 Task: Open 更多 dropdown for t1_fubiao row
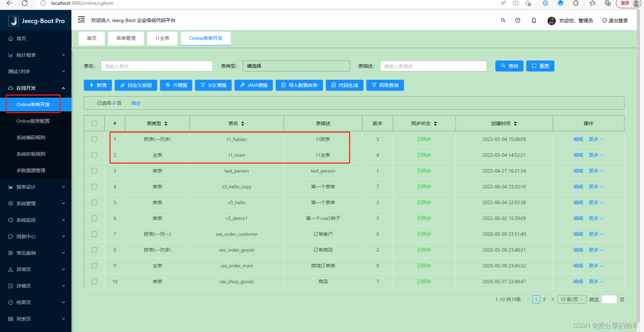click(x=596, y=139)
